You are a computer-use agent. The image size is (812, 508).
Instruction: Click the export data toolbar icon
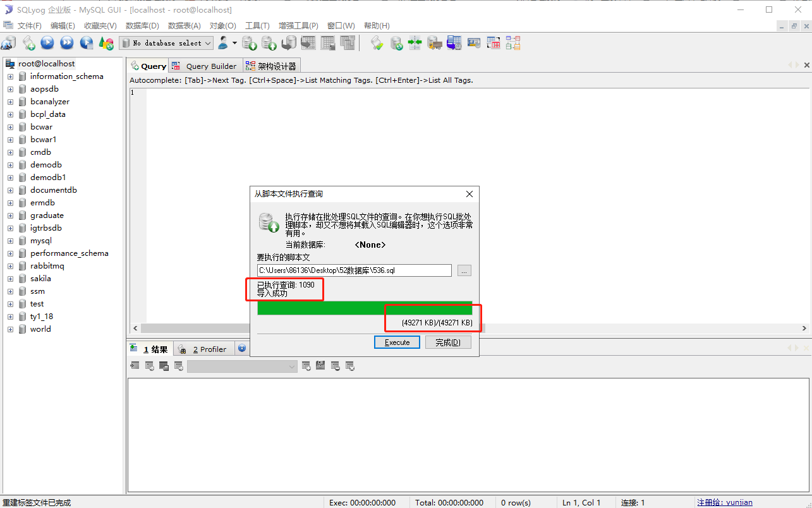(250, 43)
